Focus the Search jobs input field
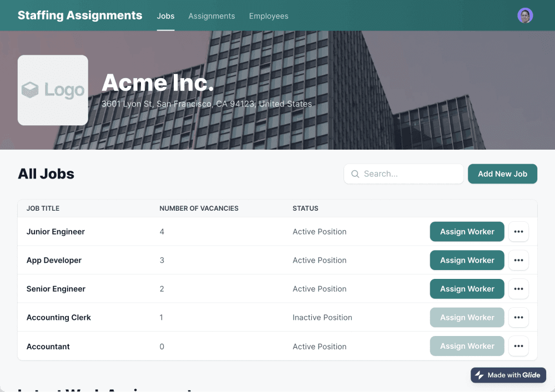The width and height of the screenshot is (555, 392). [403, 174]
